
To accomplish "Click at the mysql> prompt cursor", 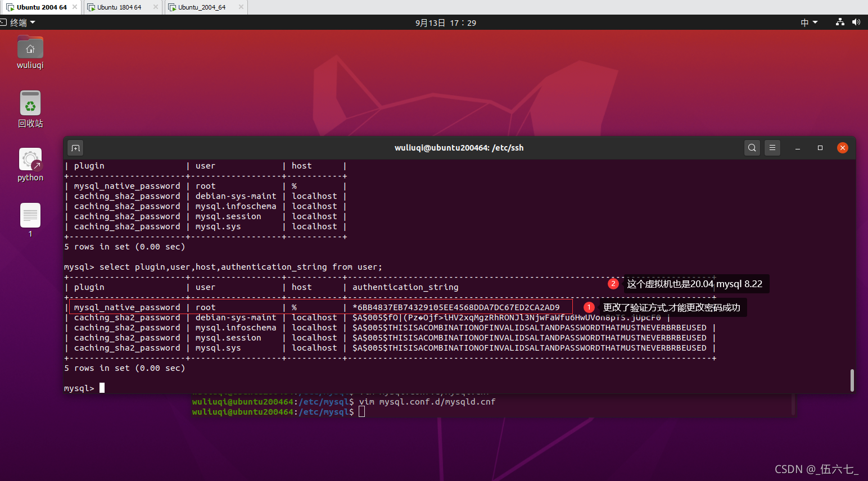I will pos(102,388).
